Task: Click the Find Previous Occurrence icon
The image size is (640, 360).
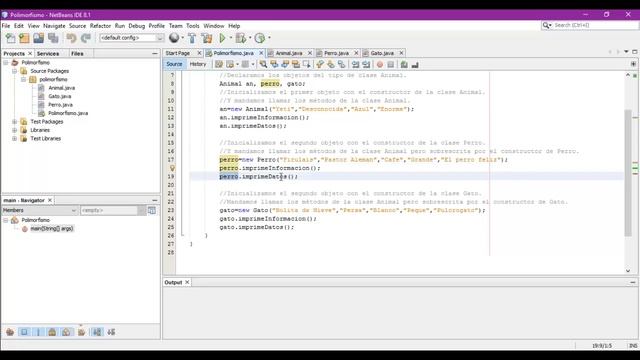Action: (274, 64)
